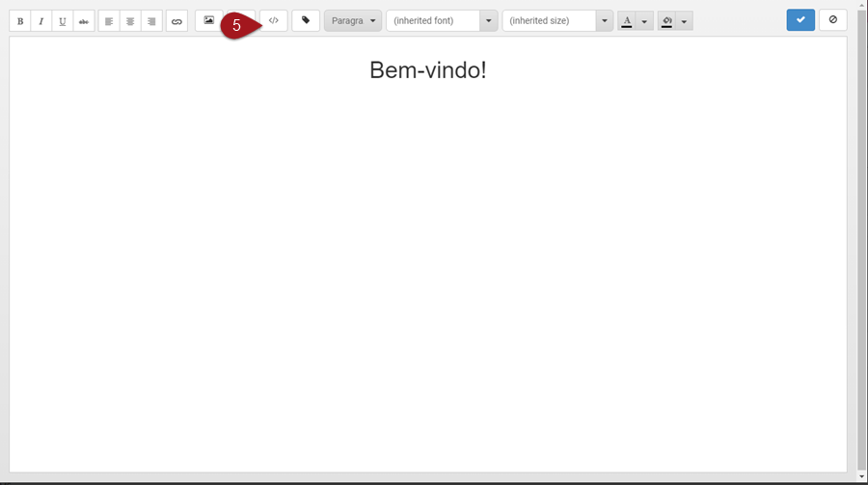
Task: Open the HTML source code view
Action: point(274,20)
